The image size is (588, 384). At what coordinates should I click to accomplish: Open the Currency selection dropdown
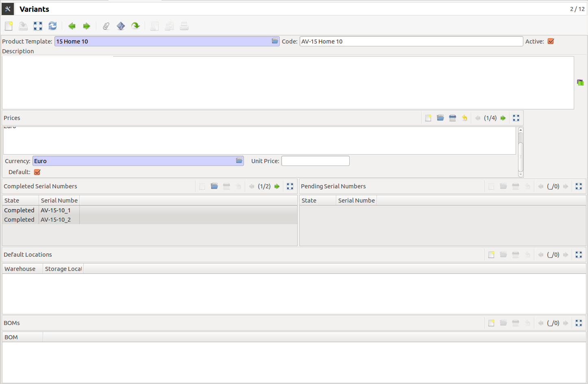click(x=239, y=160)
